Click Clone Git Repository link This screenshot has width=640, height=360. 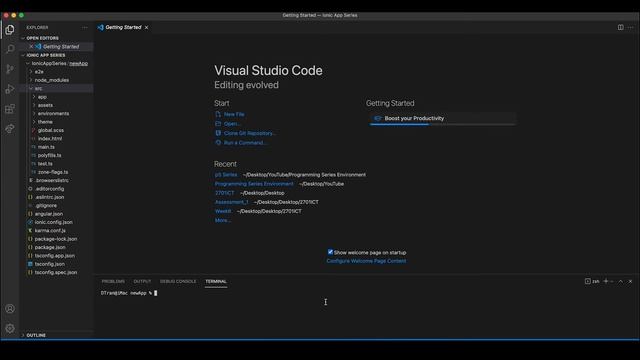click(249, 133)
